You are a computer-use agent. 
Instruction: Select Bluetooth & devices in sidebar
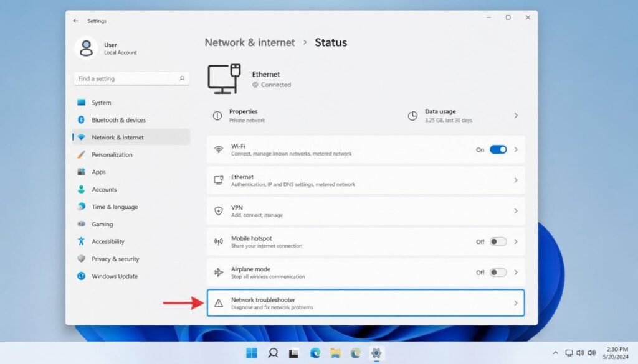point(131,120)
